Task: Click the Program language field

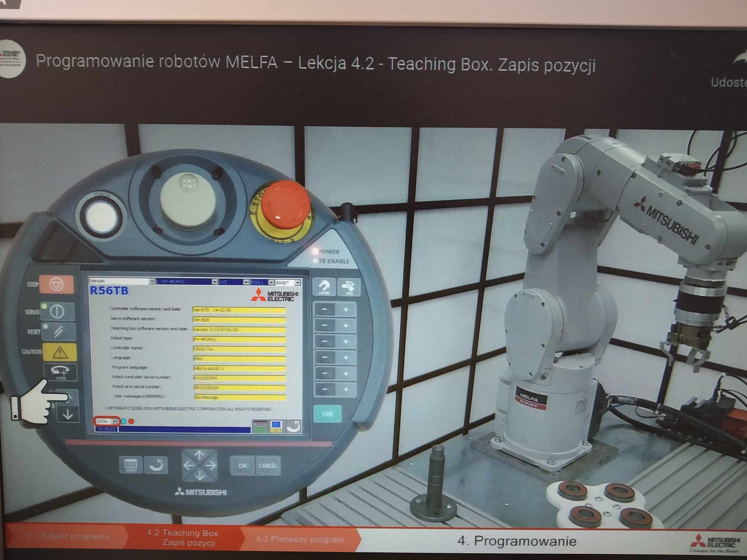Action: click(240, 368)
